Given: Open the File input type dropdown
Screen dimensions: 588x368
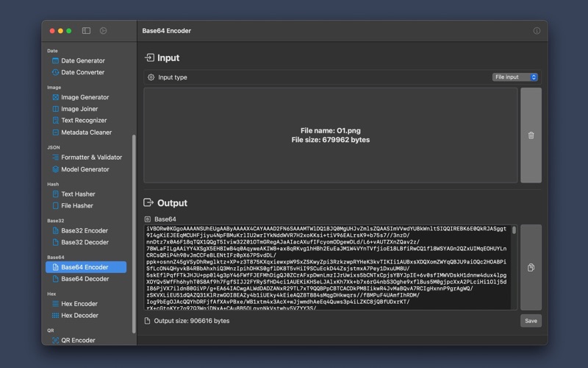Looking at the screenshot, I should 515,77.
